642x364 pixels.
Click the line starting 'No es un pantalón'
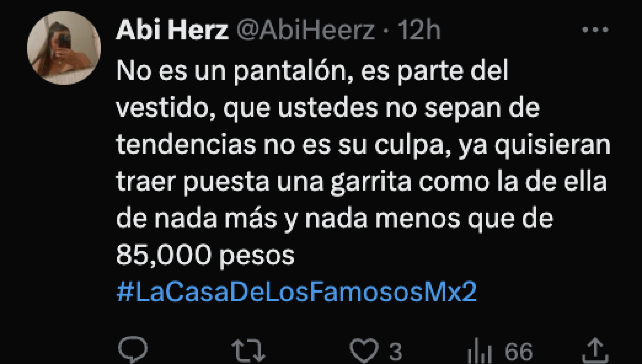312,71
